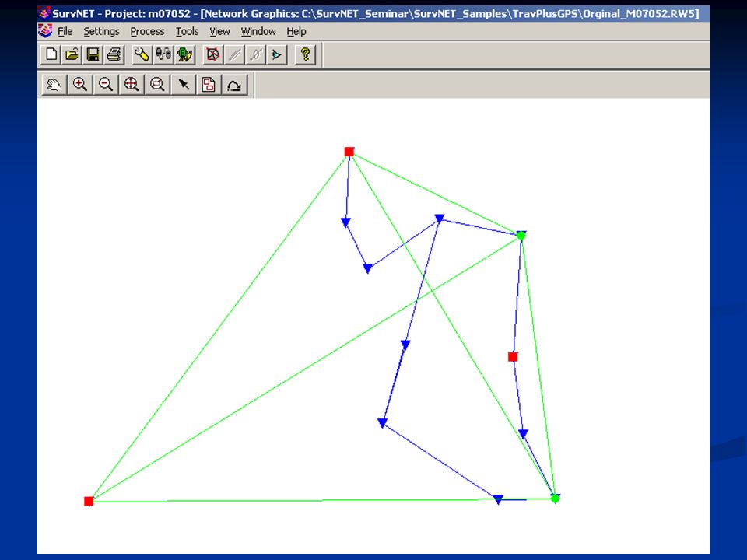Open the File menu
This screenshot has height=560, width=747.
point(65,31)
